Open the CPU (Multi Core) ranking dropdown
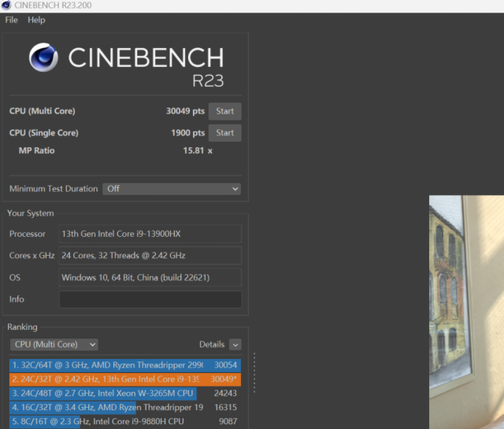 coord(54,344)
